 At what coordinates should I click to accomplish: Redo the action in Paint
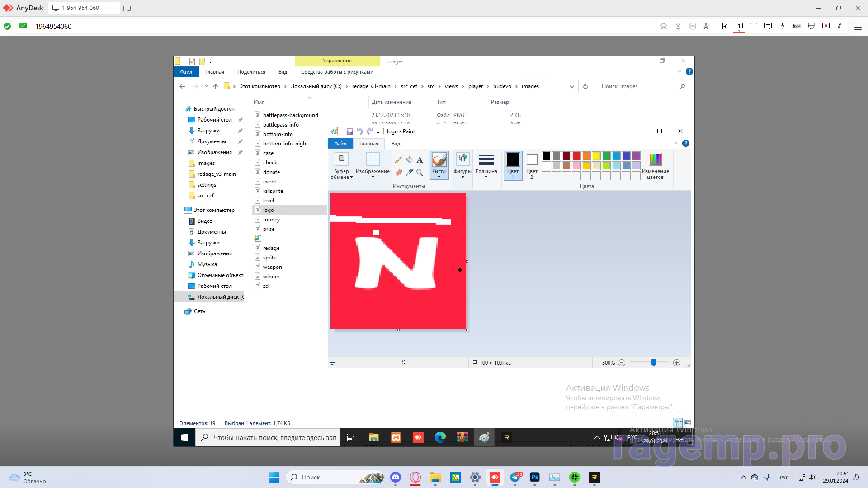(370, 131)
